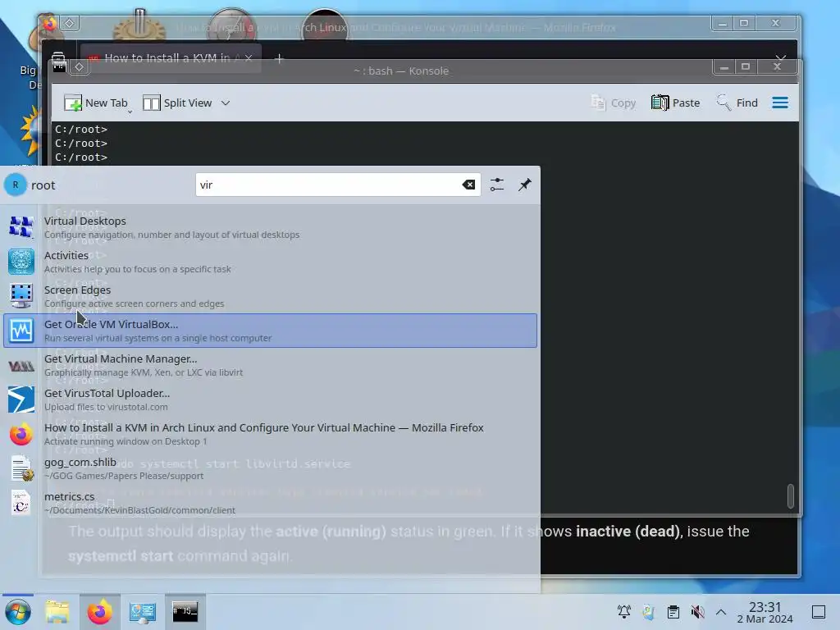This screenshot has width=840, height=630.
Task: Open Konsole hamburger menu
Action: (780, 103)
